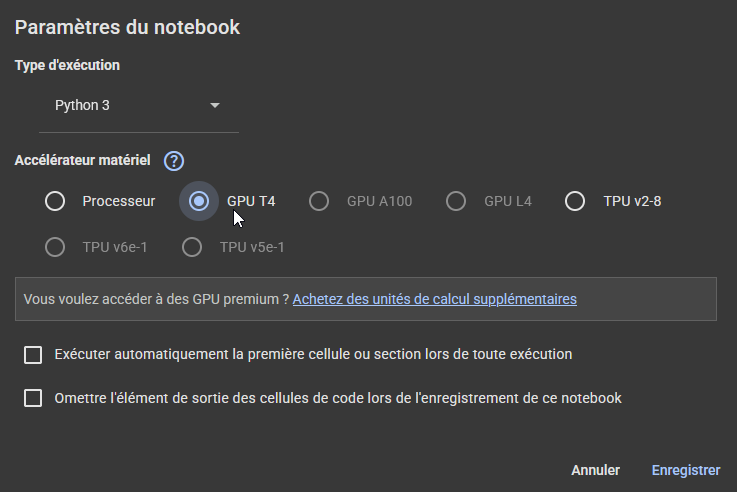The height and width of the screenshot is (492, 737).
Task: Enable omit code cell output checkbox
Action: point(33,398)
